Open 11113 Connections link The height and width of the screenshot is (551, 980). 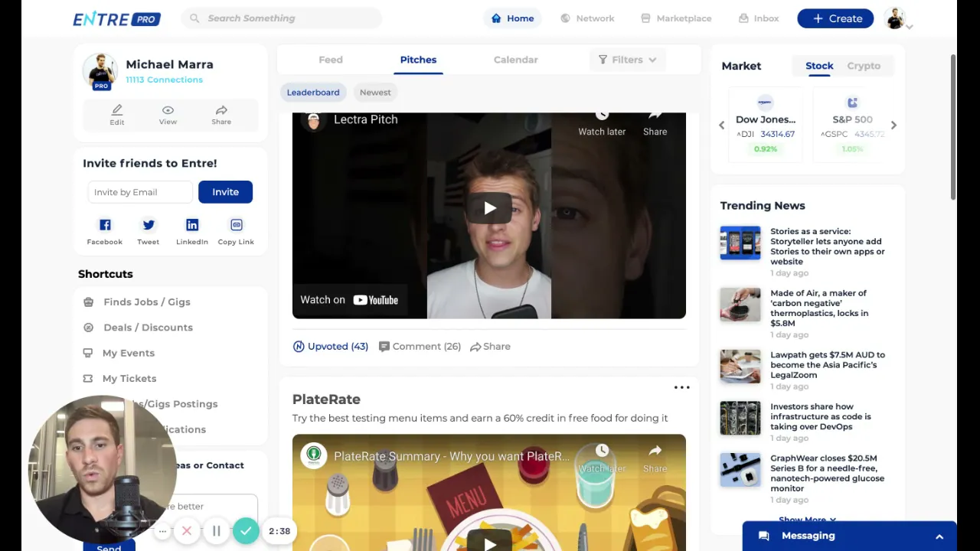click(x=164, y=80)
